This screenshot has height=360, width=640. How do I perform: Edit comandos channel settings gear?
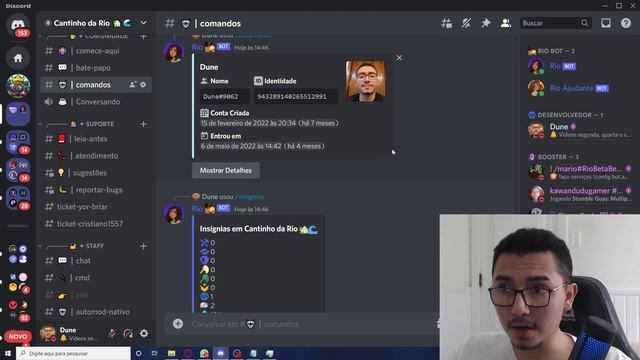[x=143, y=85]
